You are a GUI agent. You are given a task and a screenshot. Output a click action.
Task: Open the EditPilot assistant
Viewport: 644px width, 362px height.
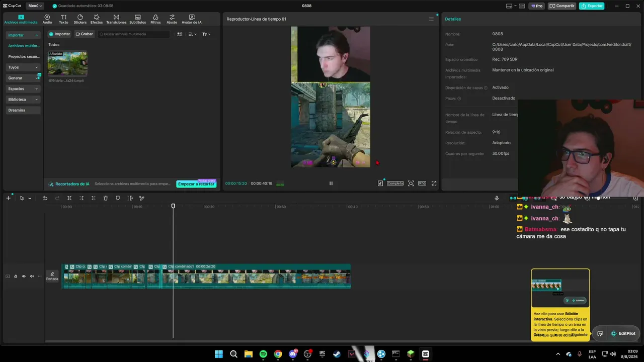[x=623, y=333]
